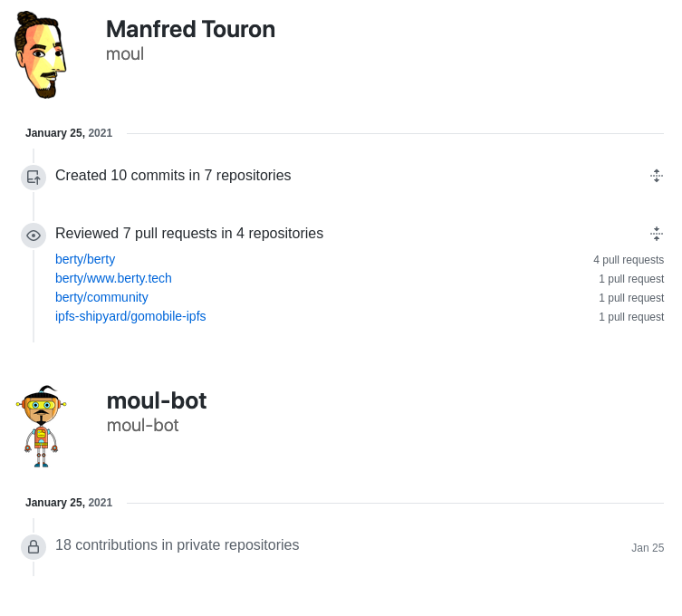
Task: Click the private contributions lock icon
Action: [x=34, y=547]
